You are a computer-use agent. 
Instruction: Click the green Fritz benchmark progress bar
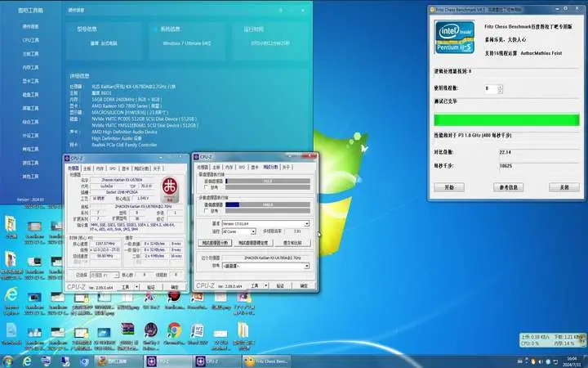506,120
